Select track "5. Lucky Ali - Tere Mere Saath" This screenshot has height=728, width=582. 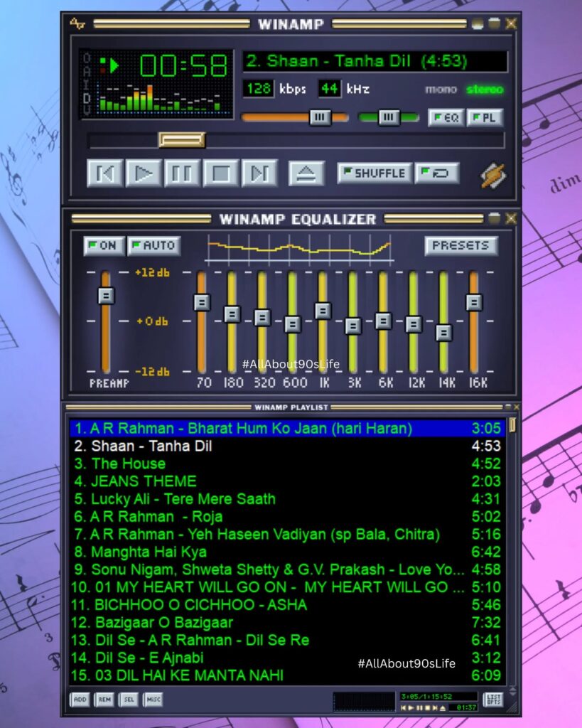click(287, 498)
